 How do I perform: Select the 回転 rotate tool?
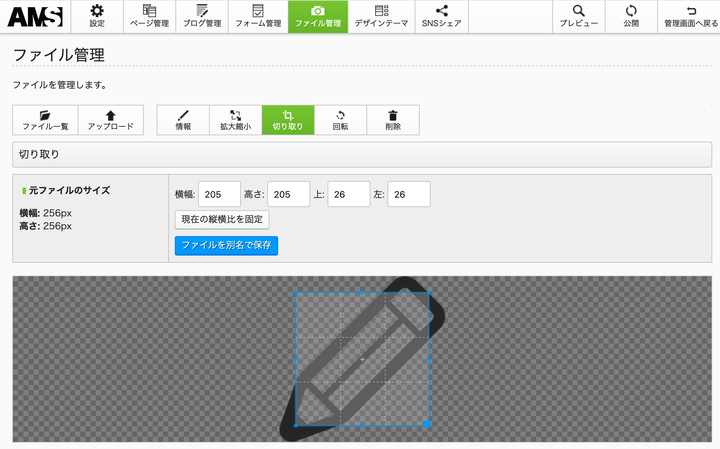point(340,120)
